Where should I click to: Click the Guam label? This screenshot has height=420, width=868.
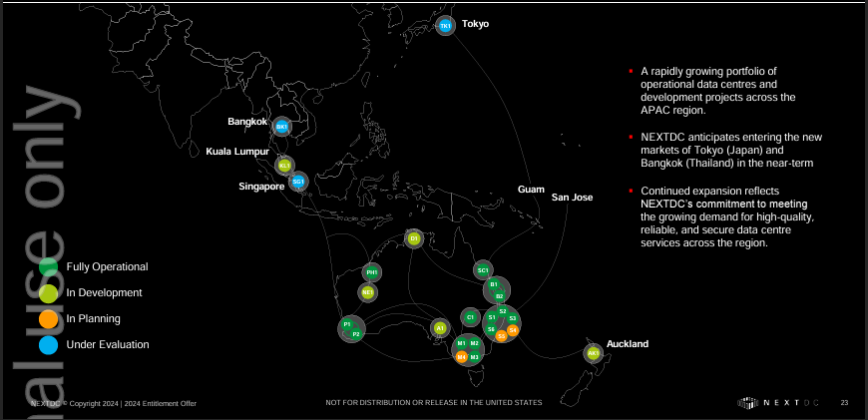531,190
